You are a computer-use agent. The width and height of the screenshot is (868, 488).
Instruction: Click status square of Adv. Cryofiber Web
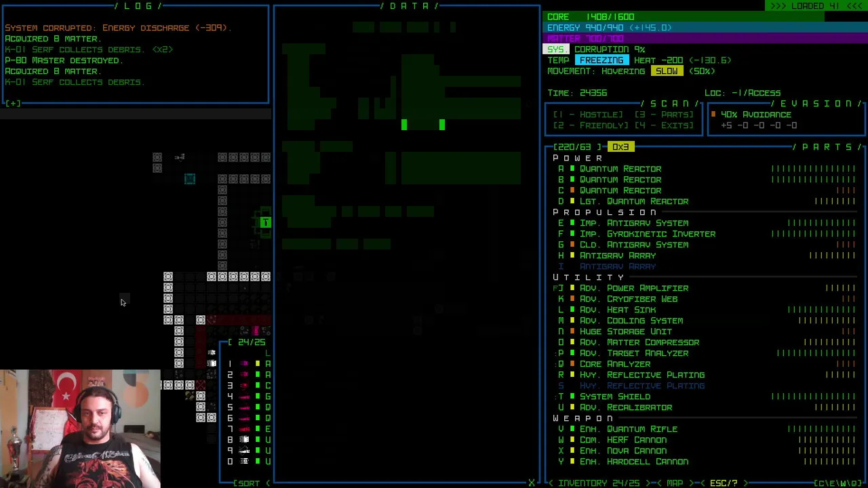point(572,299)
